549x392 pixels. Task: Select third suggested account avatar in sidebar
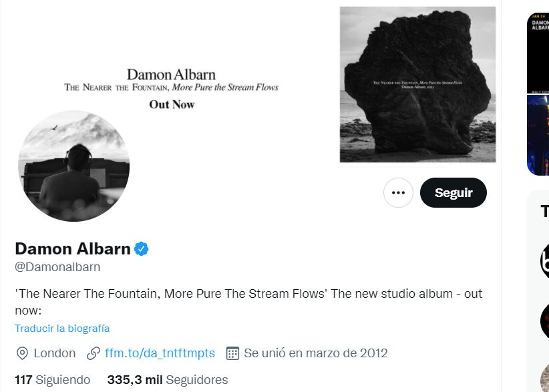(544, 377)
